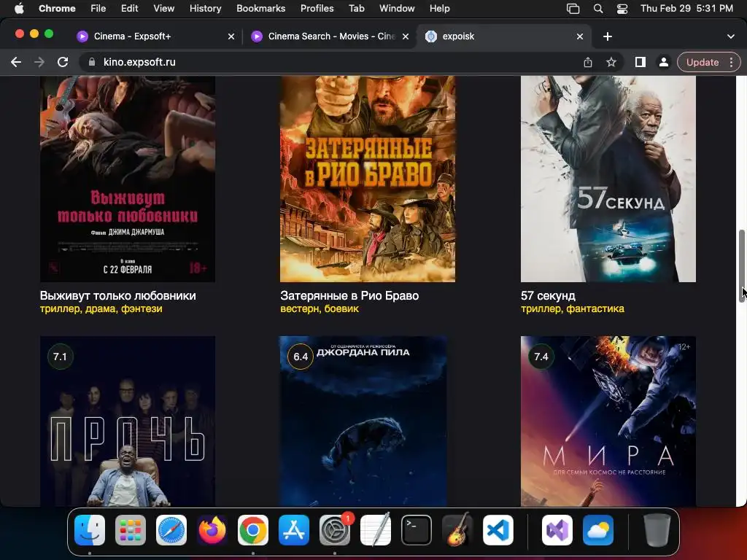
Task: Click the page vertical scrollbar thumb
Action: [742, 265]
